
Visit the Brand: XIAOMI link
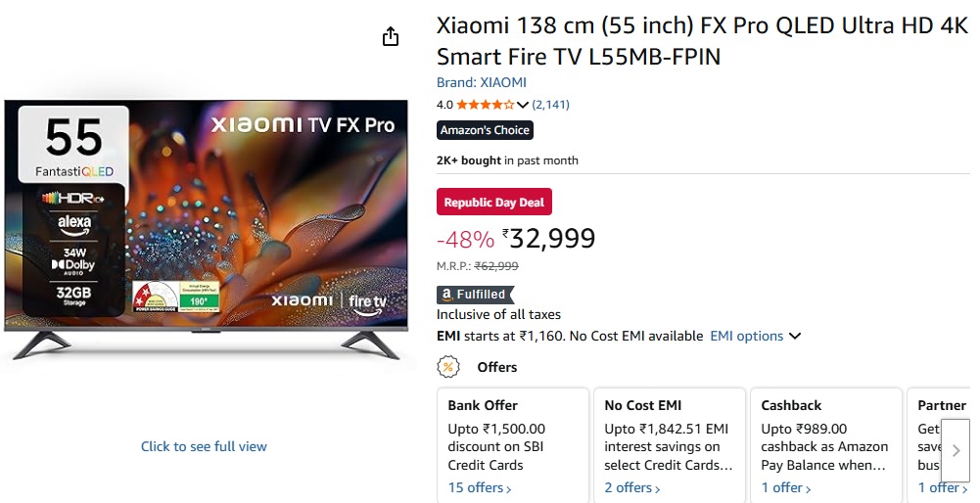pos(481,82)
